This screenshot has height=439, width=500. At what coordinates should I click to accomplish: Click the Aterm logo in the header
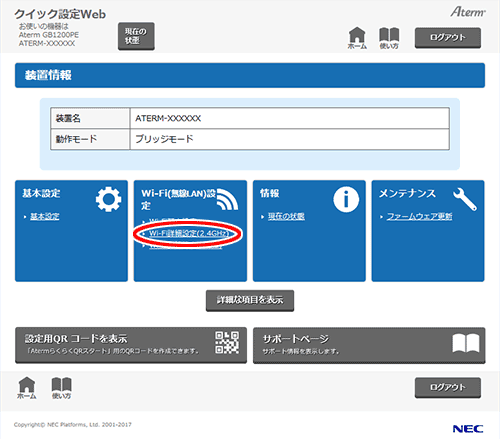[x=468, y=12]
